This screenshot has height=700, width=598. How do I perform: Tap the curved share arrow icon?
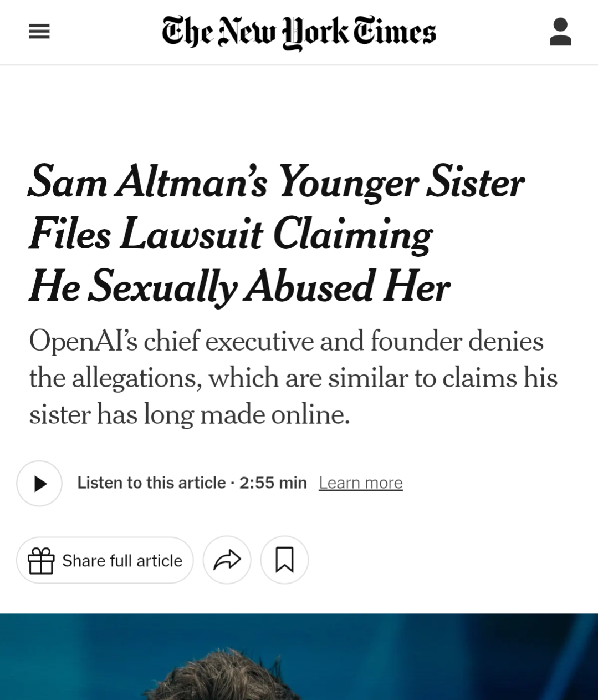227,560
